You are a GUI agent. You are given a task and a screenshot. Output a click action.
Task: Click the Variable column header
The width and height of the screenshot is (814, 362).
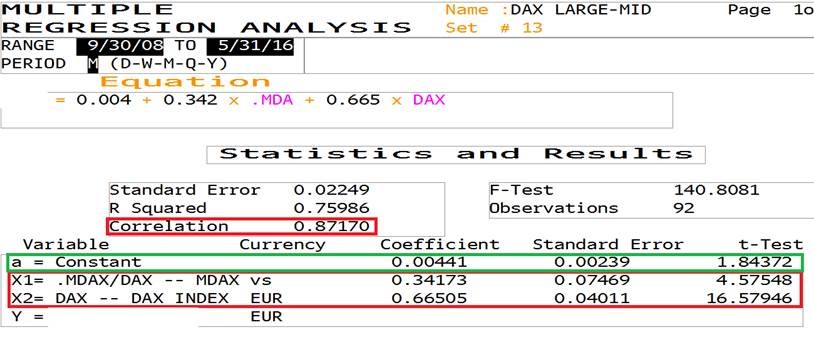coord(65,245)
